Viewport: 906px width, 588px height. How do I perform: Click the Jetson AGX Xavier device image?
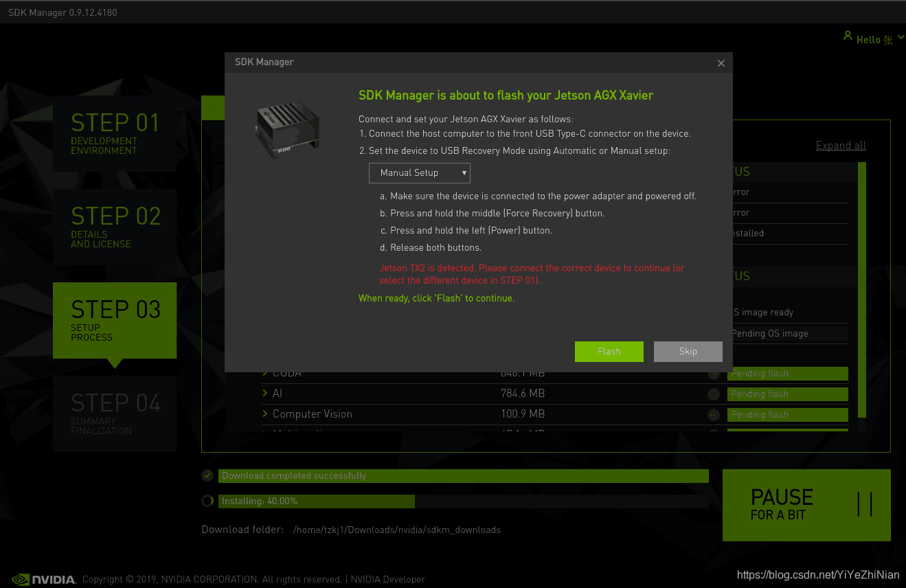click(x=286, y=128)
